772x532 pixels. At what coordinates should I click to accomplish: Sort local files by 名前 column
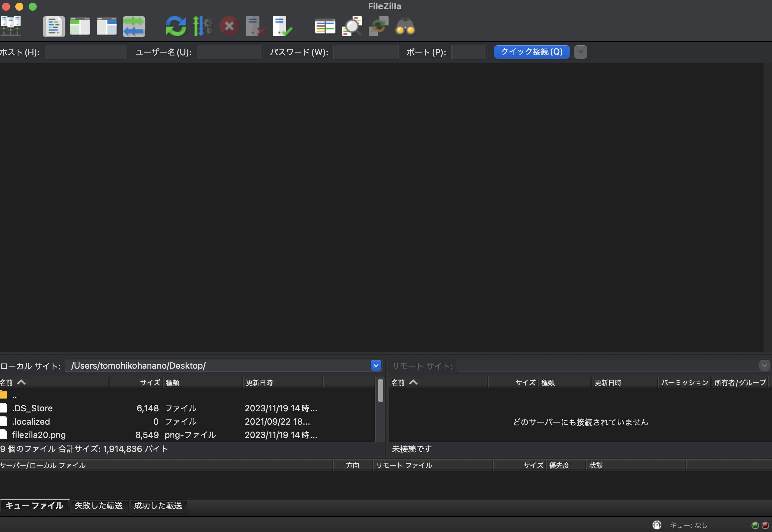click(x=55, y=382)
